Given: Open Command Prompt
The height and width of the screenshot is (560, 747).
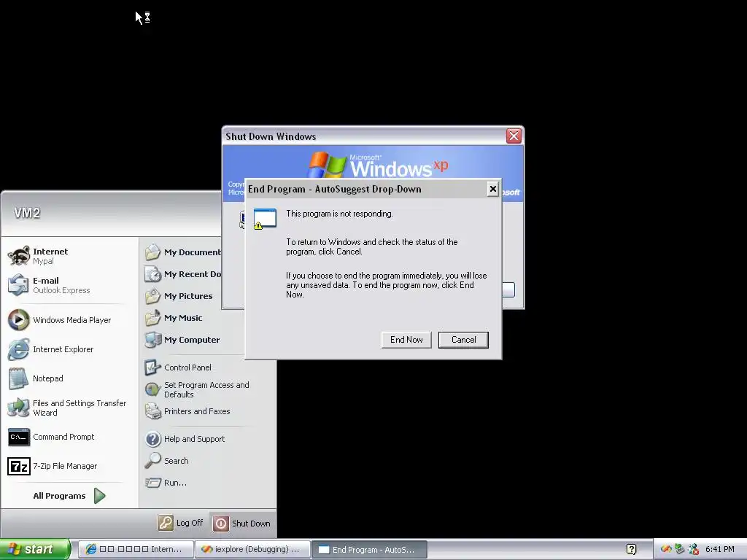Looking at the screenshot, I should coord(69,437).
